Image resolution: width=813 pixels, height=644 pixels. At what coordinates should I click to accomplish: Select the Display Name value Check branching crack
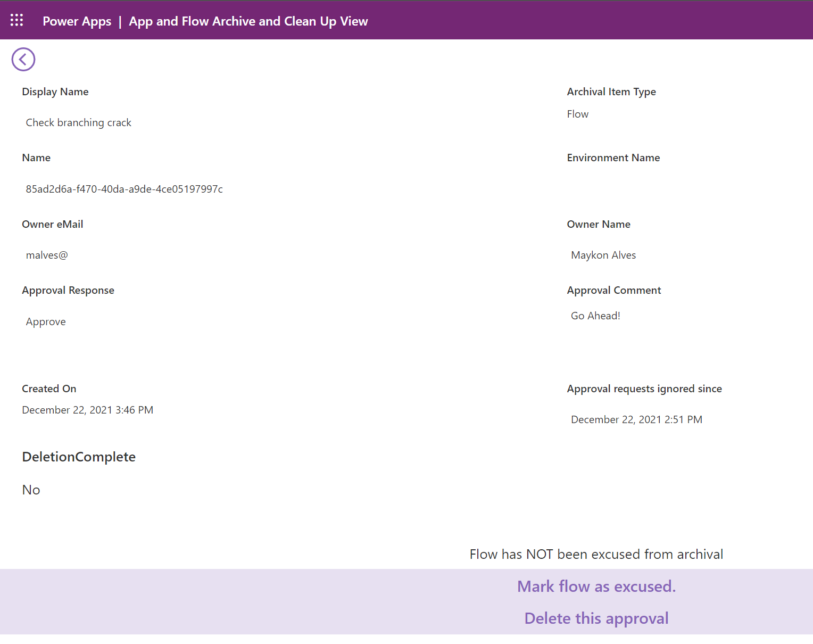[78, 122]
